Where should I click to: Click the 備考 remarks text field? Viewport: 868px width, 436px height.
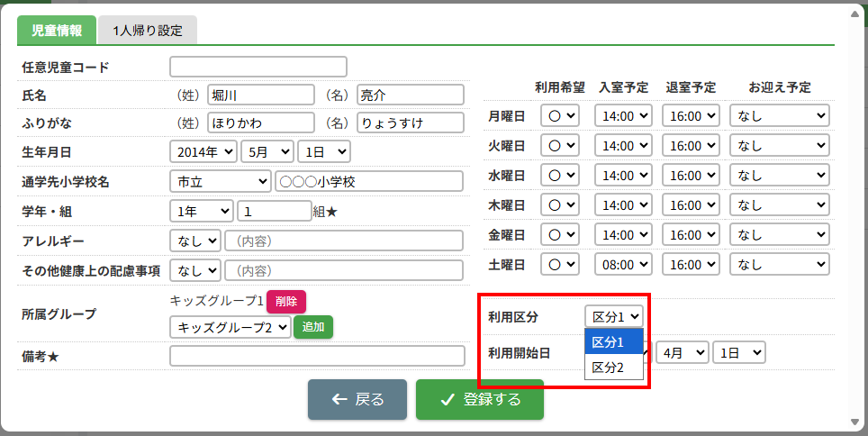click(317, 356)
